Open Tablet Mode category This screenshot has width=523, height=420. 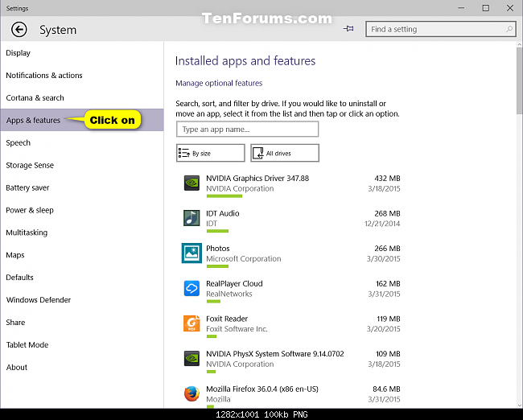point(82,344)
